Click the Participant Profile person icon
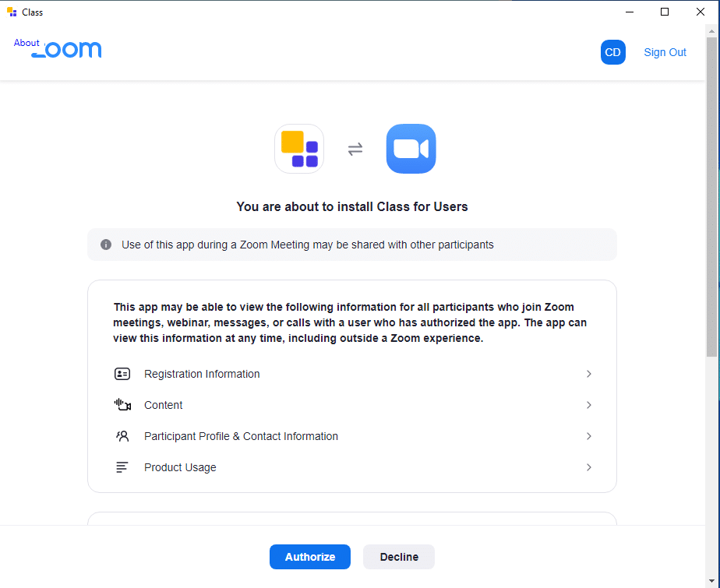Screen dimensions: 720x588 122,436
